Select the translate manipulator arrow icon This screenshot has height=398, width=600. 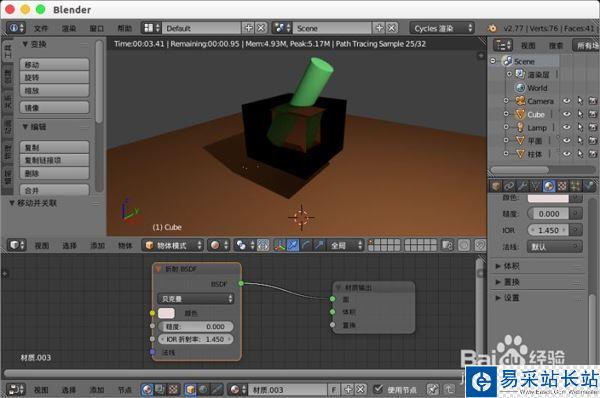pyautogui.click(x=293, y=245)
